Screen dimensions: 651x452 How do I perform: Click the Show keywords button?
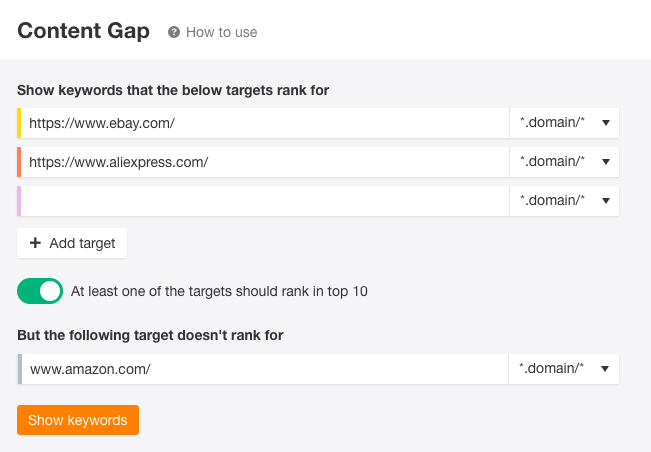coord(78,420)
